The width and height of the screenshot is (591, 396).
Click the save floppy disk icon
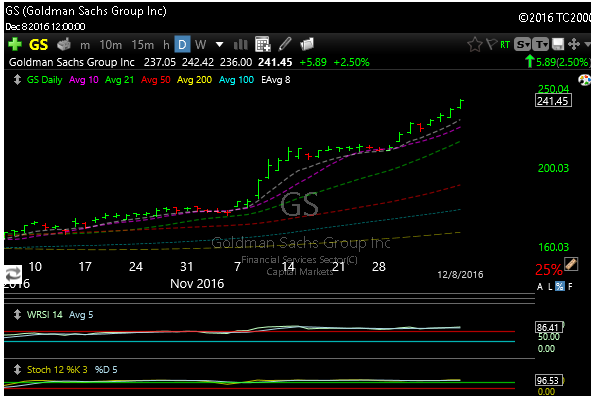(558, 44)
